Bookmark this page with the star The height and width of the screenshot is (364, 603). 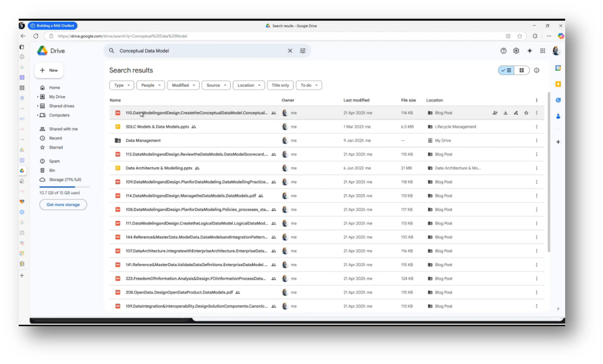520,36
